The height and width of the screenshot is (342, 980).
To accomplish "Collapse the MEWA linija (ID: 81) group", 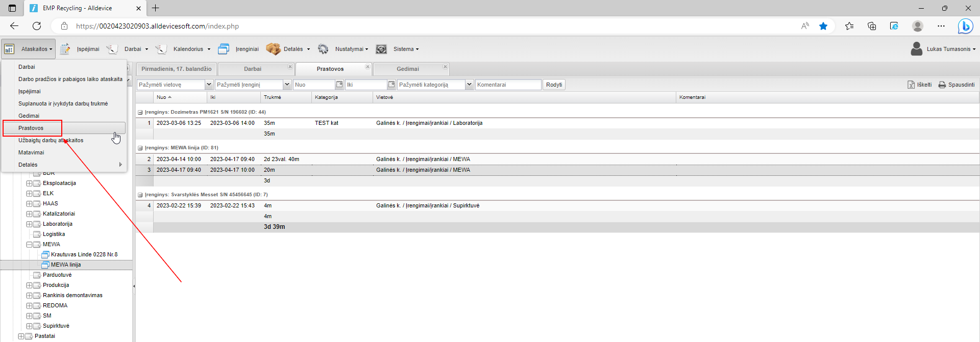I will pos(140,148).
